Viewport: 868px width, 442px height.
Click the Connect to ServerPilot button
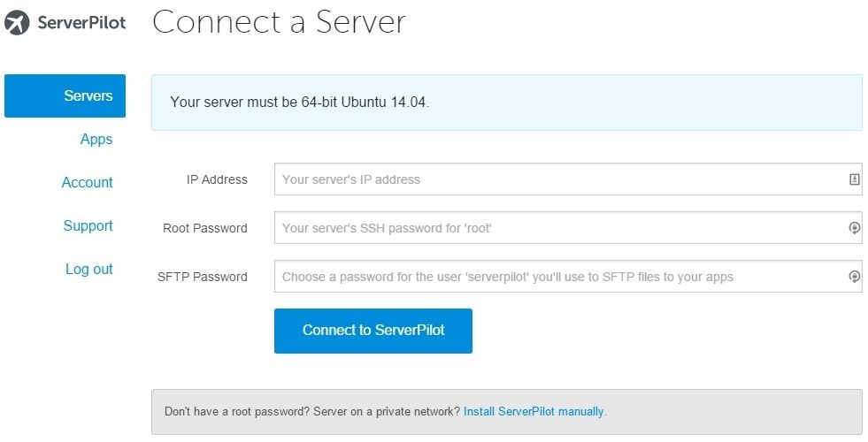coord(373,331)
